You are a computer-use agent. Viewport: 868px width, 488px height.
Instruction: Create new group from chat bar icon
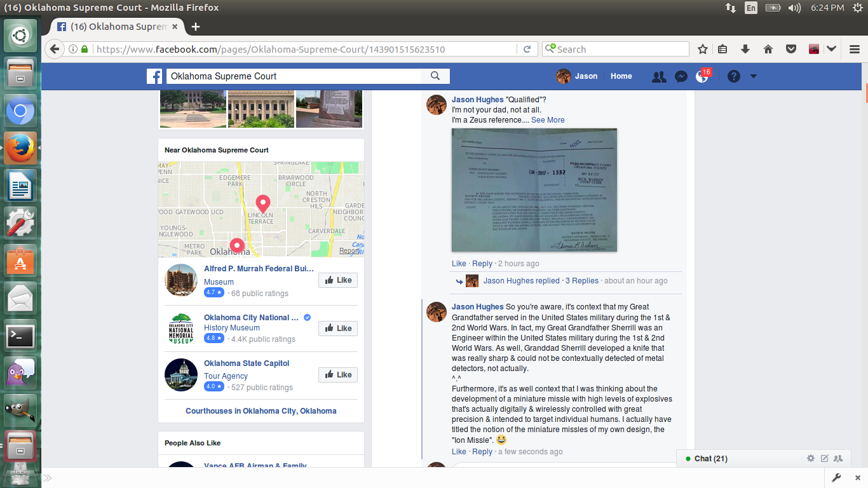[x=838, y=458]
